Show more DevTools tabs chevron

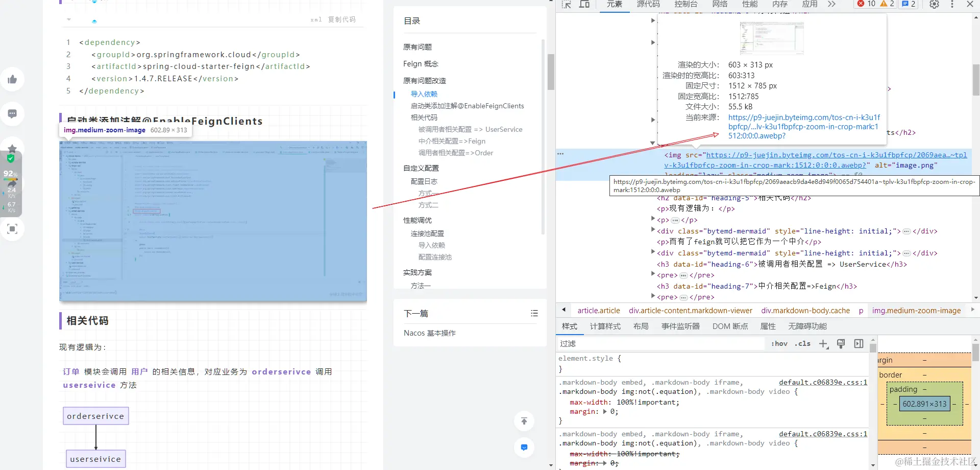pos(832,4)
